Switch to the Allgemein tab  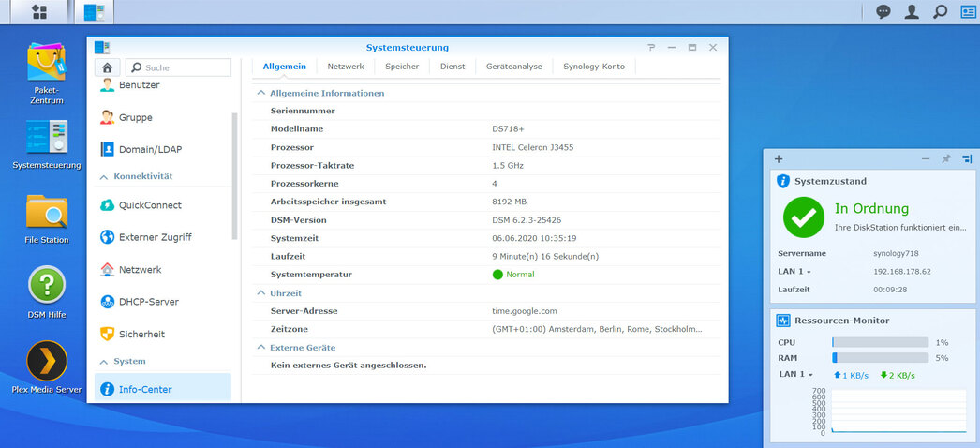pyautogui.click(x=285, y=67)
